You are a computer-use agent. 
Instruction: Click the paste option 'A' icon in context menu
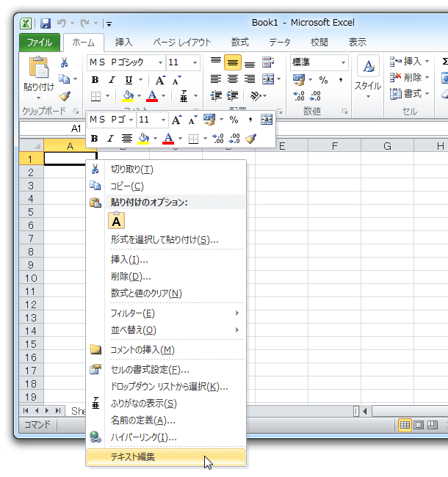point(116,220)
